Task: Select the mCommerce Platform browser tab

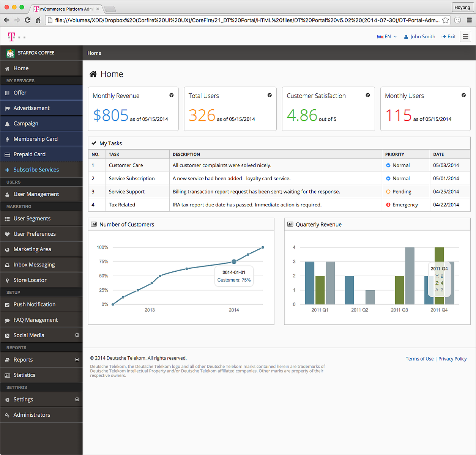Action: tap(66, 9)
